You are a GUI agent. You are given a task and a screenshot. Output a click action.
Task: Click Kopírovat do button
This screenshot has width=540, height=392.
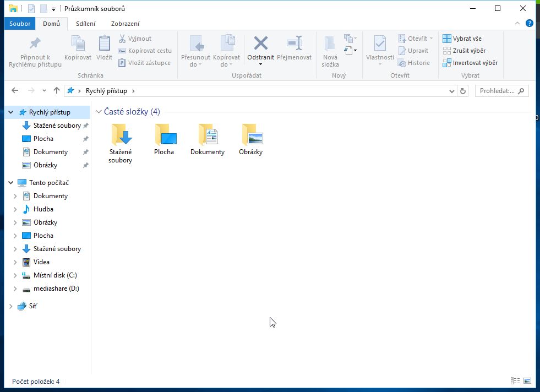tap(227, 51)
